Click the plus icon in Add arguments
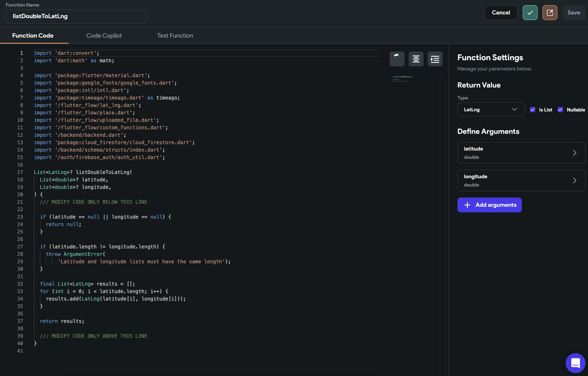This screenshot has height=376, width=588. [467, 205]
